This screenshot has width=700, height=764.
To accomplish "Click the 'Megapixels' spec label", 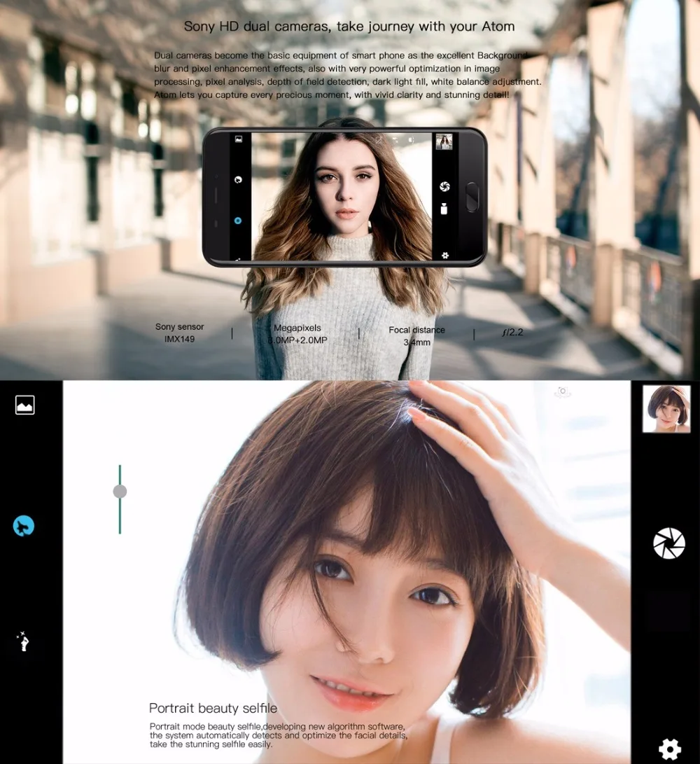I will pos(297,328).
